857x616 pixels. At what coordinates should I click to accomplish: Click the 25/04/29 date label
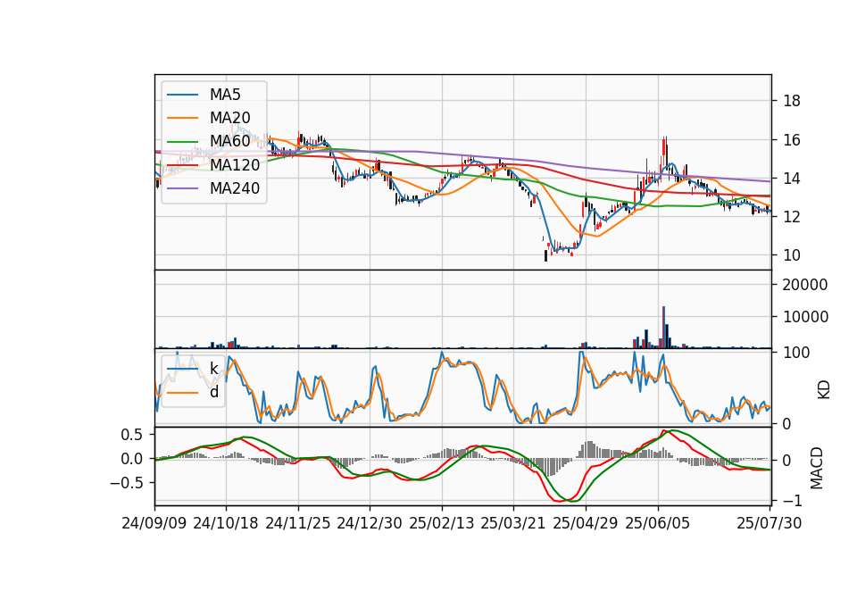click(586, 523)
